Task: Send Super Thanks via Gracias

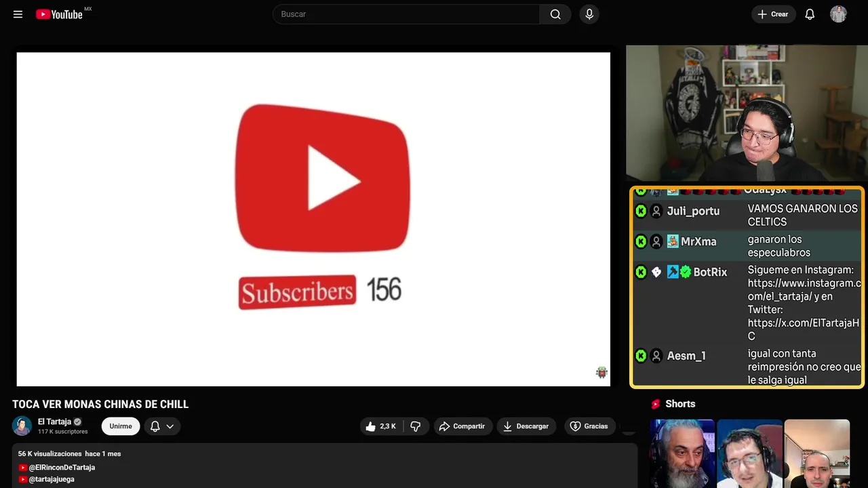Action: 589,426
